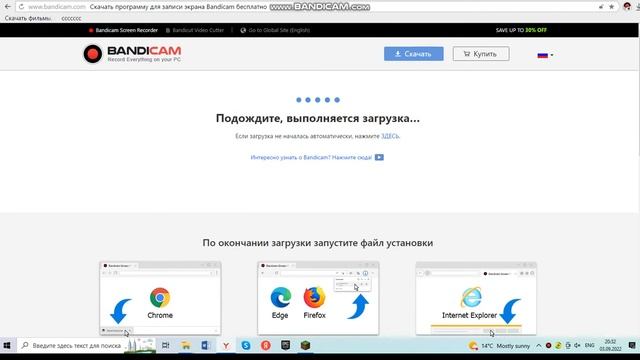640x360 pixels.
Task: Click the 'SAVE UP TO 30% OFF' promo
Action: pos(521,30)
